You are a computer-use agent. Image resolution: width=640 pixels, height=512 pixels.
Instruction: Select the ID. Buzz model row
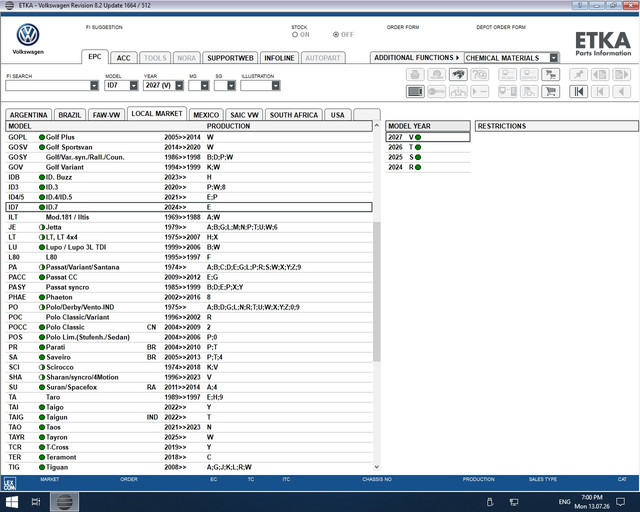coord(189,177)
